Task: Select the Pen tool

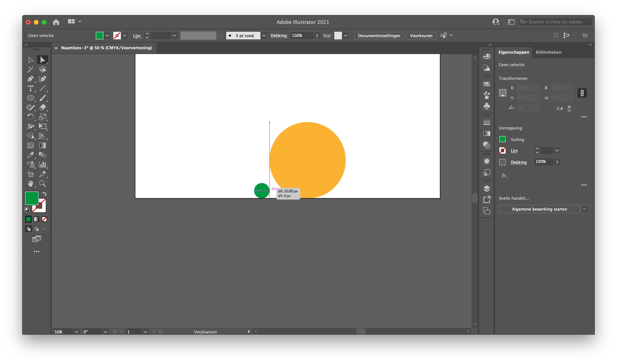Action: pos(30,79)
